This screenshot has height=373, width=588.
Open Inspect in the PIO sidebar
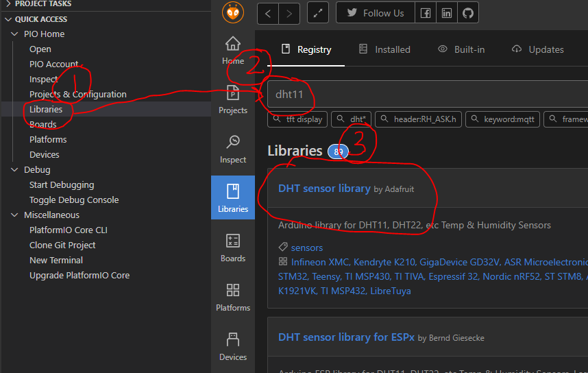click(x=233, y=149)
